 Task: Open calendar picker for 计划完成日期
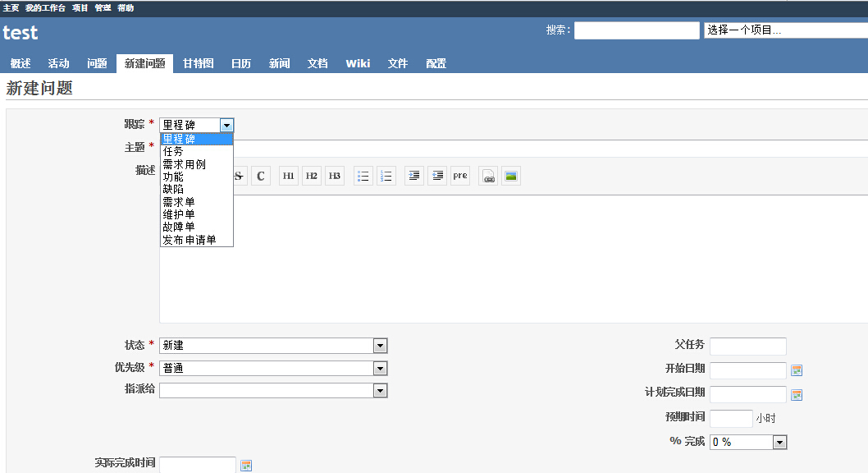coord(796,395)
